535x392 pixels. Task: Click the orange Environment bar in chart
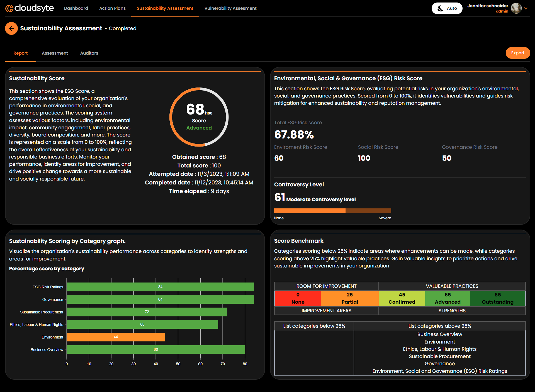(116, 337)
